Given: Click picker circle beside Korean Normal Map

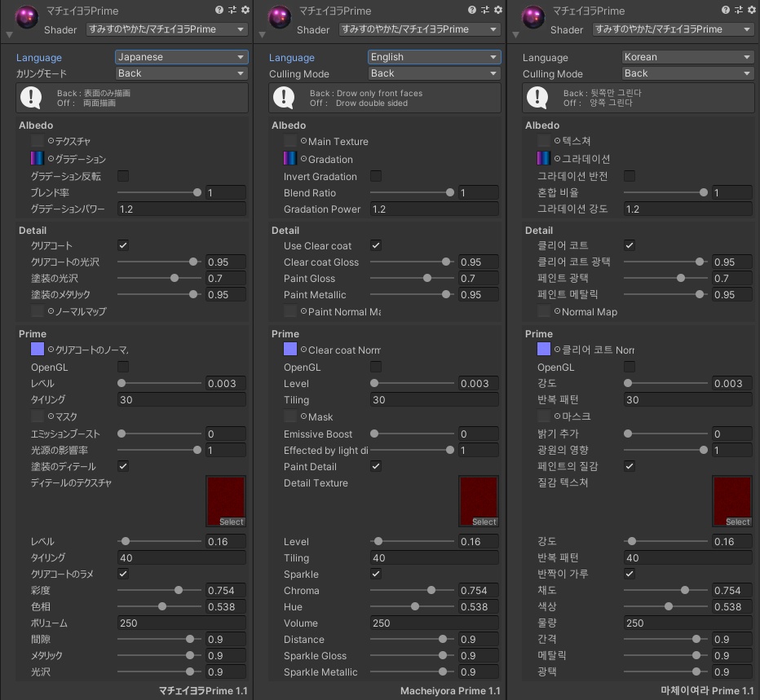Looking at the screenshot, I should (558, 311).
